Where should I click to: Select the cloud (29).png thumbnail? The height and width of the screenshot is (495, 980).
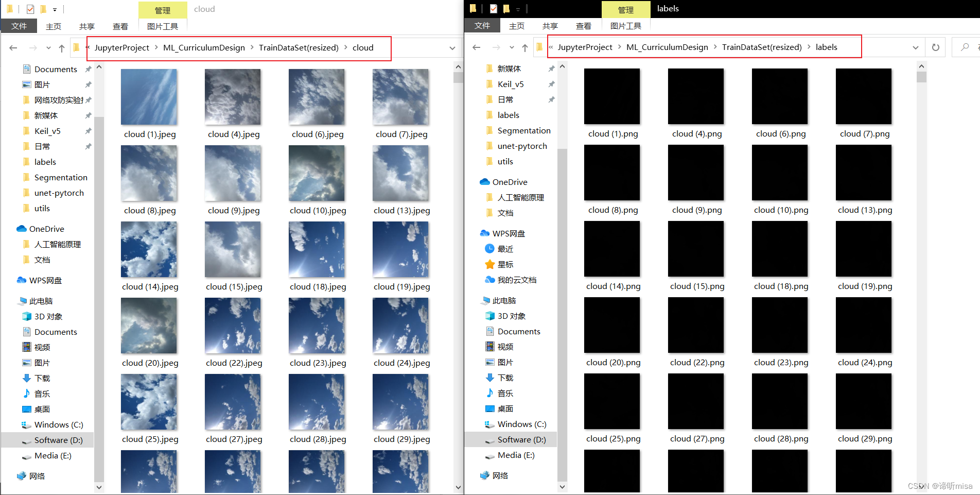(864, 401)
